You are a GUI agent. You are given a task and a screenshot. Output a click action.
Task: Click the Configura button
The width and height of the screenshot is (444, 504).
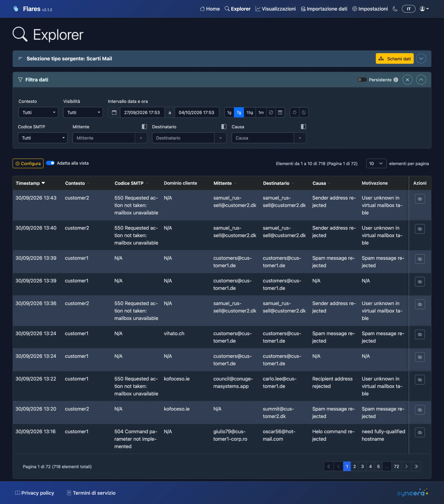click(28, 163)
